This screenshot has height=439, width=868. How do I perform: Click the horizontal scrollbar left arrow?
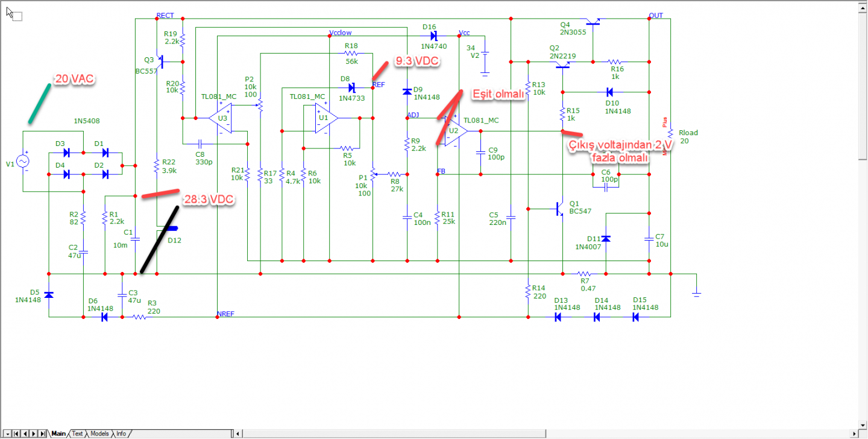pyautogui.click(x=238, y=434)
